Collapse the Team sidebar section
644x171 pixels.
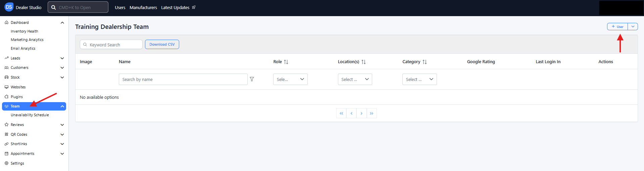coord(62,106)
